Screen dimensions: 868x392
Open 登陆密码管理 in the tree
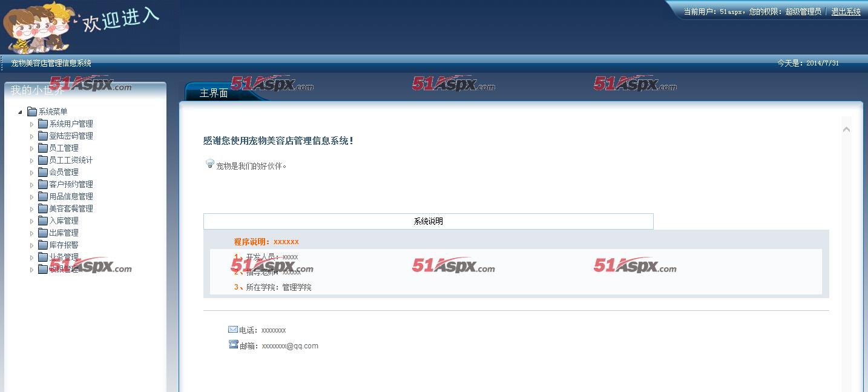[x=71, y=136]
